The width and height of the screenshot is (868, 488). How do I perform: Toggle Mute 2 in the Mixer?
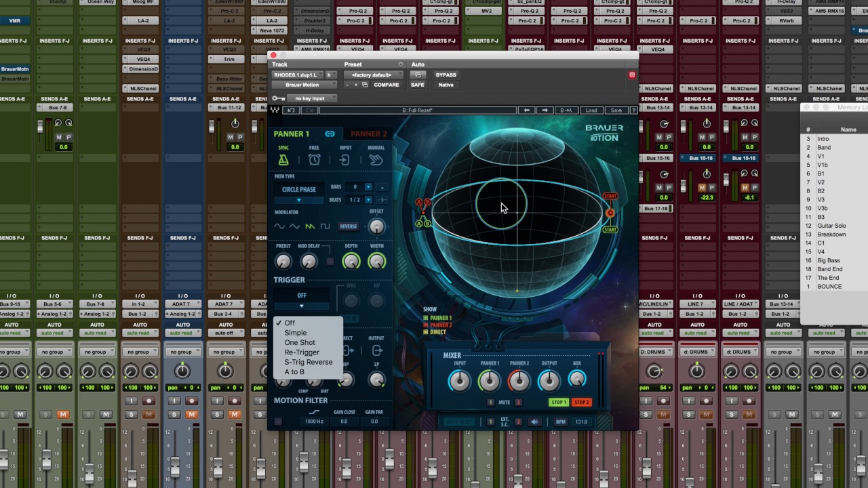click(519, 402)
